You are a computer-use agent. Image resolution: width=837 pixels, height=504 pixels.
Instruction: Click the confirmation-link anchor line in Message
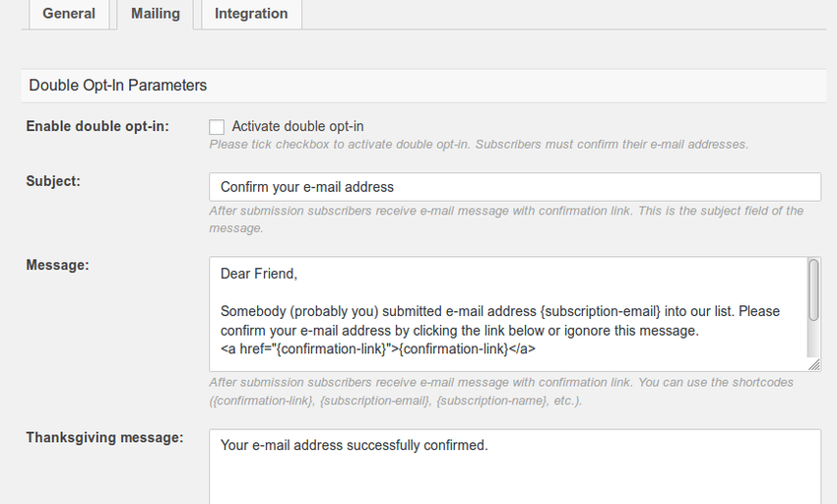point(378,349)
